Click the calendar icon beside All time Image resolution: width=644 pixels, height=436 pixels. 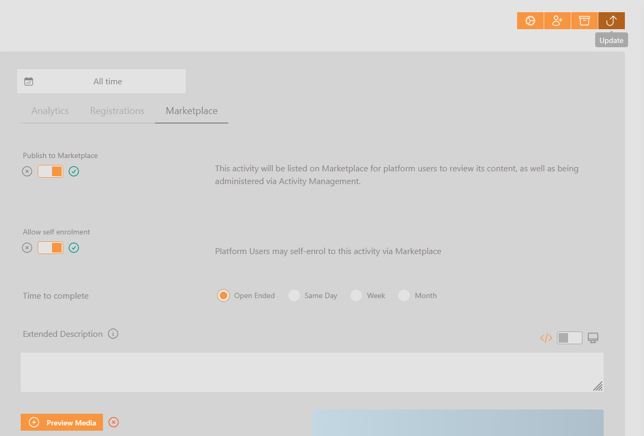point(28,81)
